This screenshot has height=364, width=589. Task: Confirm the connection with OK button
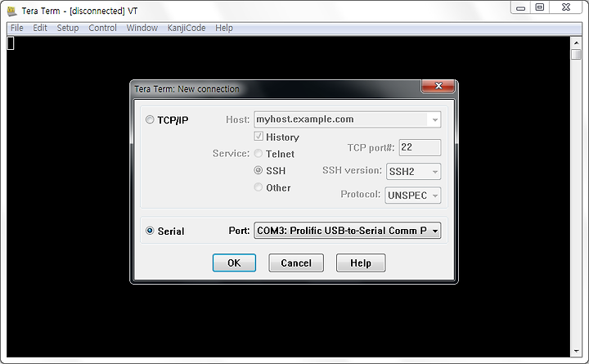point(234,263)
